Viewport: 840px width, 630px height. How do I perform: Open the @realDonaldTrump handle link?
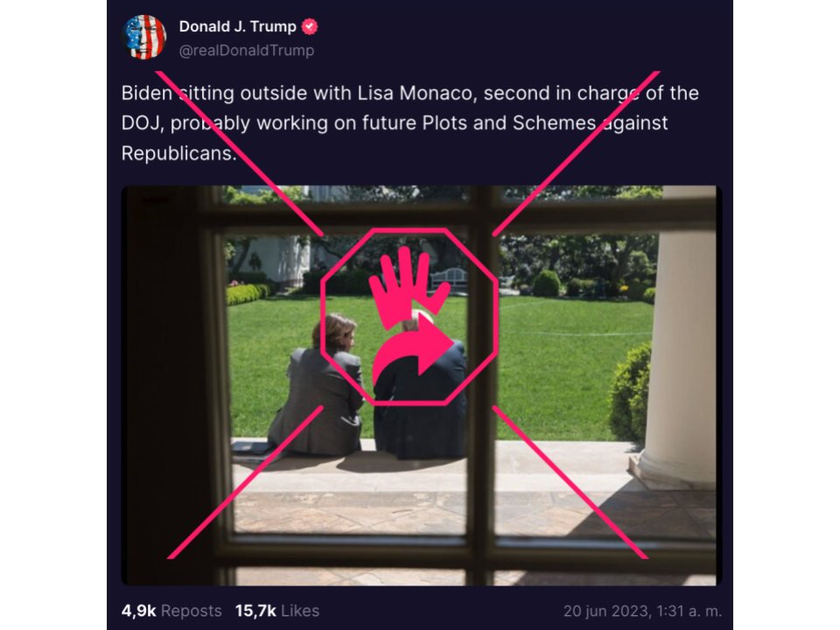coord(247,51)
